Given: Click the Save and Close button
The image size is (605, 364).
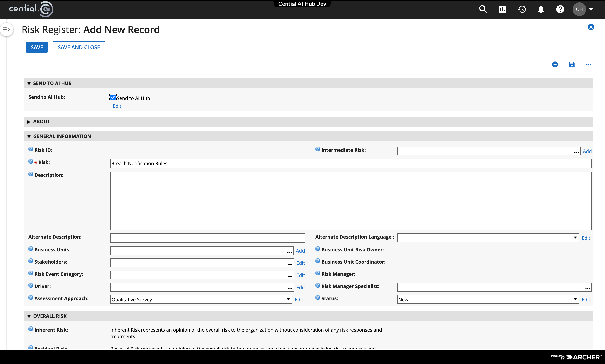Looking at the screenshot, I should click(79, 47).
